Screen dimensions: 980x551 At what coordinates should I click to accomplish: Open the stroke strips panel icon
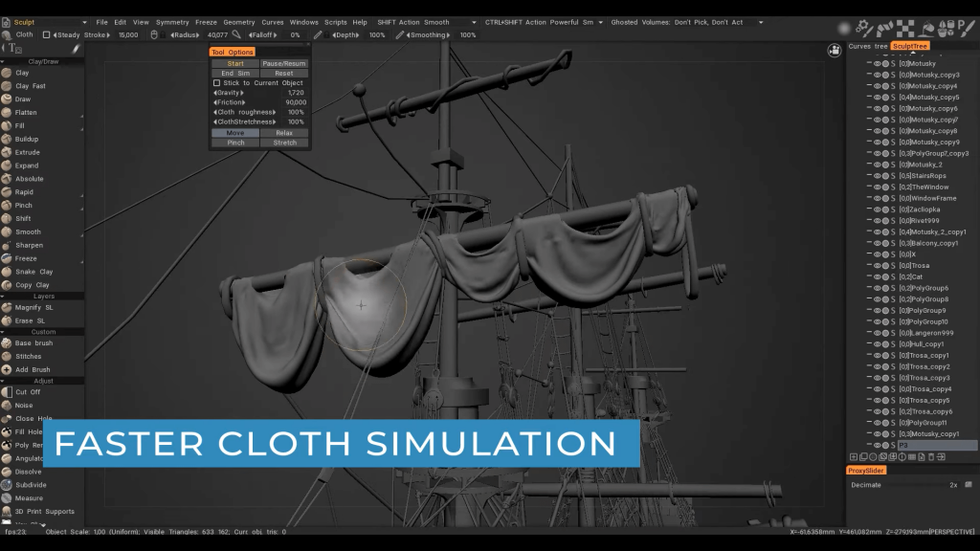[884, 28]
